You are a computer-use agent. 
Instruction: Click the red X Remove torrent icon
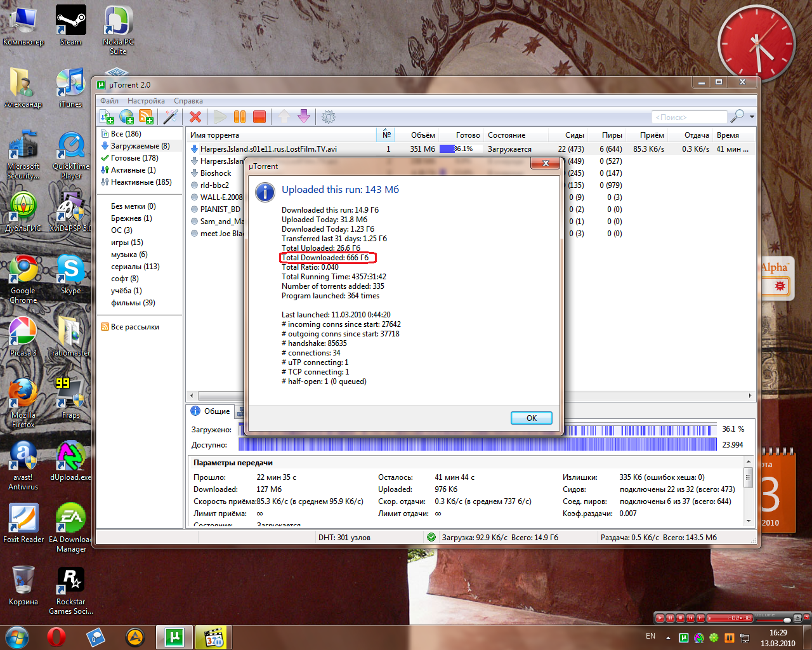pos(195,117)
